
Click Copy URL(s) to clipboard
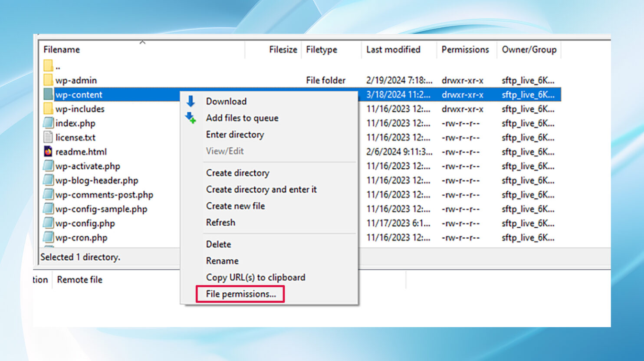pos(255,277)
